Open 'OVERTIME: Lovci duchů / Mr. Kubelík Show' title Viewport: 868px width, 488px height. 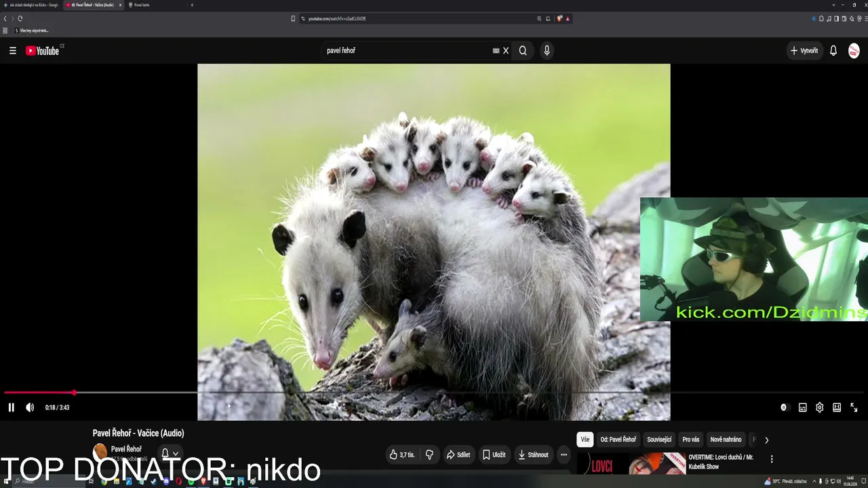pyautogui.click(x=721, y=462)
